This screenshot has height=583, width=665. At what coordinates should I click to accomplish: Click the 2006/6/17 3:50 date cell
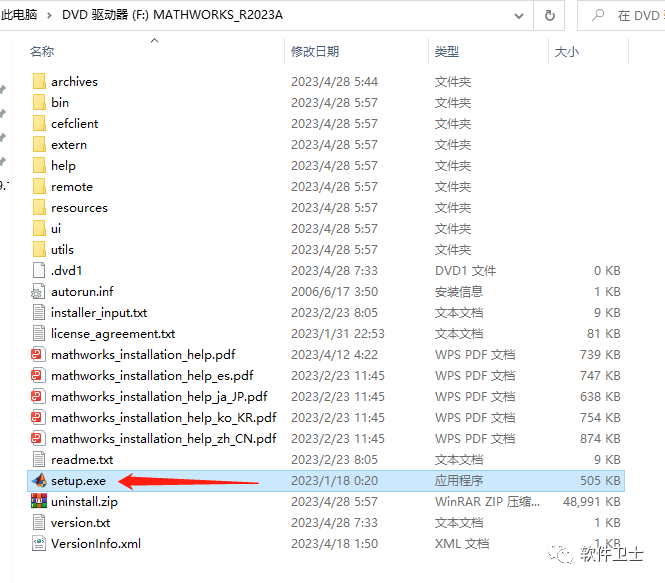click(334, 292)
